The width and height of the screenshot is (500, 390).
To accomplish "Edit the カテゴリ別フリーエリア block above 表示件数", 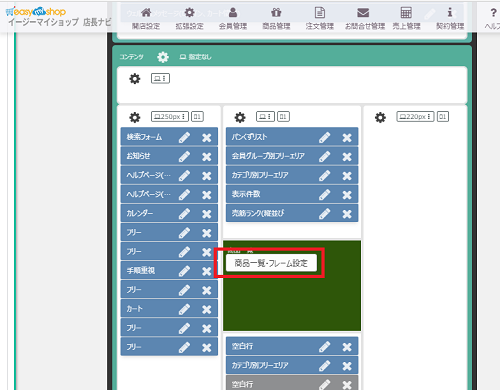I will click(x=324, y=176).
